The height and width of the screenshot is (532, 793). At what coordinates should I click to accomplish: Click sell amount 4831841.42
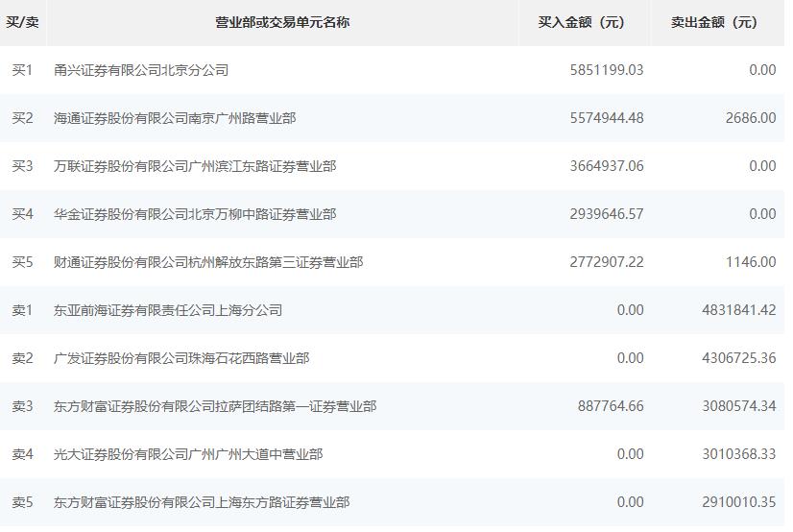point(739,310)
